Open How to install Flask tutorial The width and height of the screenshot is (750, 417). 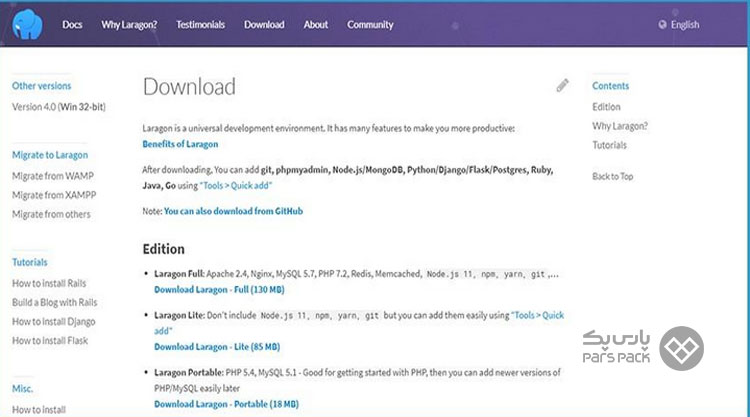click(x=50, y=340)
